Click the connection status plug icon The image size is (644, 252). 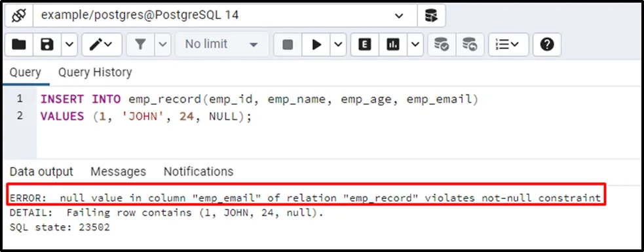click(19, 16)
